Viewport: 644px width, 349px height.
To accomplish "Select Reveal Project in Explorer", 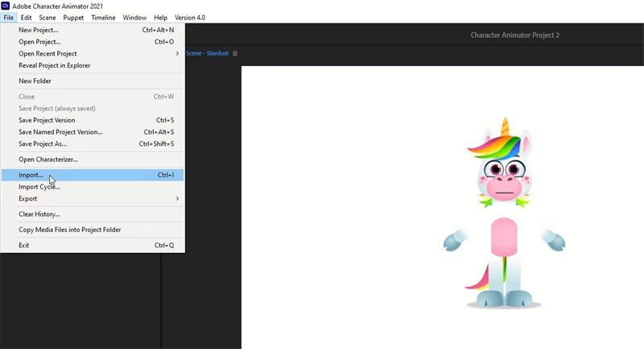I will pos(54,65).
